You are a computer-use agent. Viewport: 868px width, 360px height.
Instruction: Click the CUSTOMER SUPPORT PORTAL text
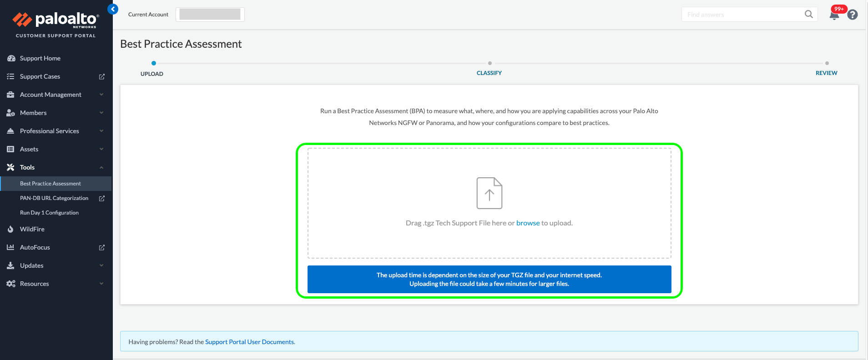point(56,35)
